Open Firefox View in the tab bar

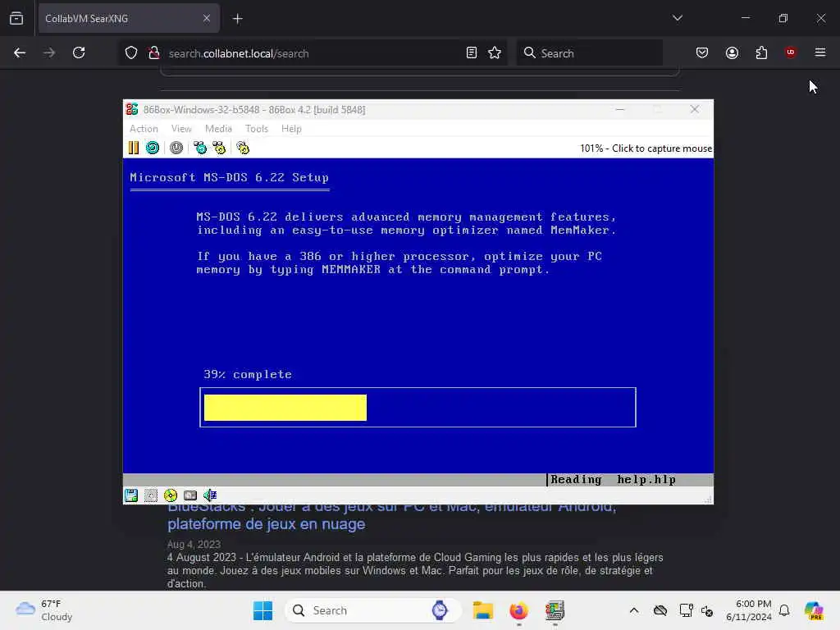point(16,18)
